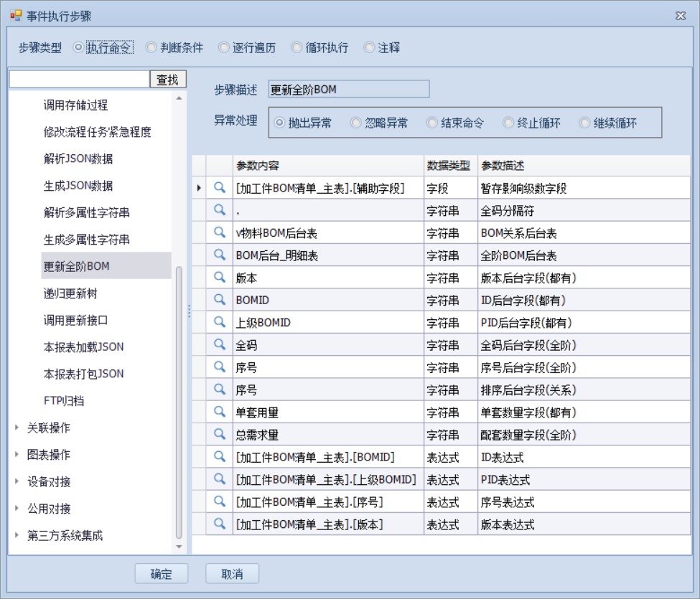Click magnifier icon beside 单套用量
Image resolution: width=700 pixels, height=599 pixels.
[220, 412]
